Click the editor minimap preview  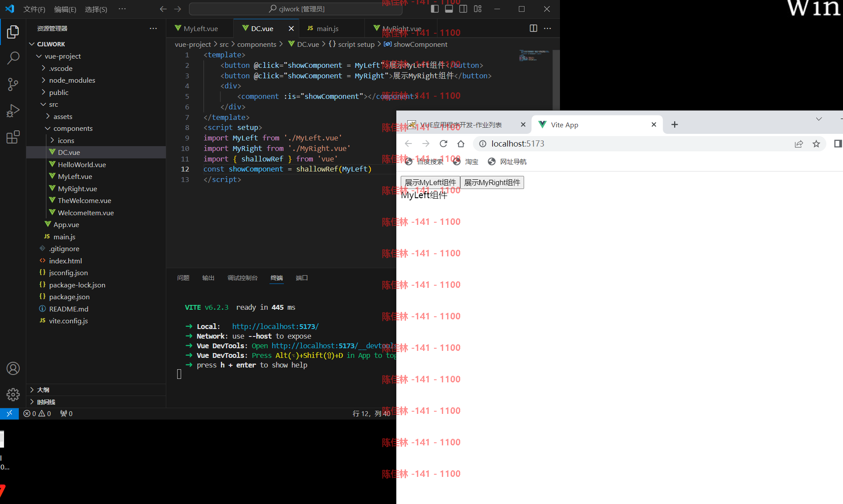point(535,56)
